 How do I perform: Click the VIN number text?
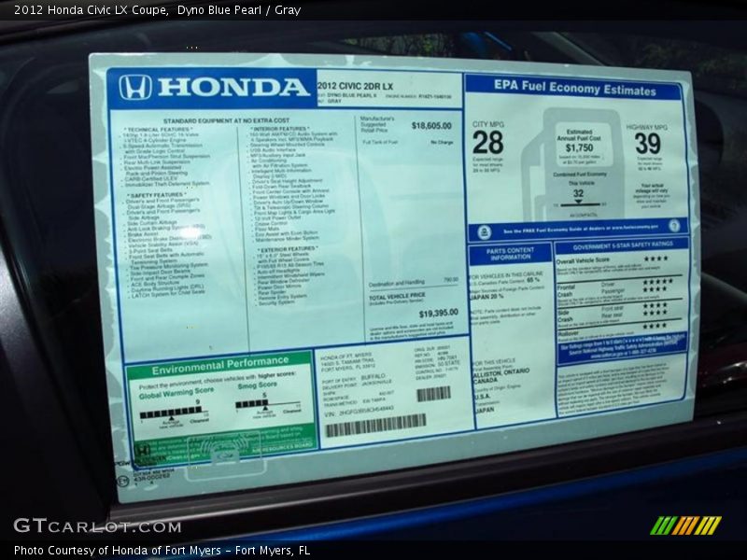pyautogui.click(x=359, y=411)
